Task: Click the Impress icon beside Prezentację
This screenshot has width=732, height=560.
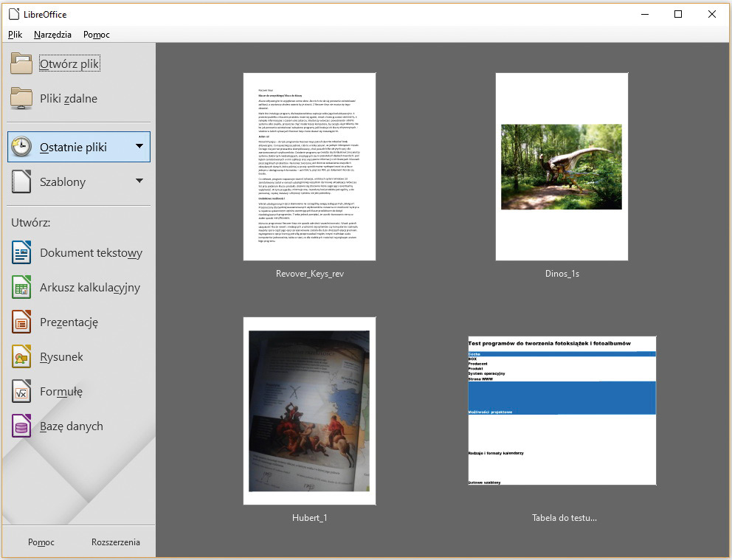Action: point(21,322)
